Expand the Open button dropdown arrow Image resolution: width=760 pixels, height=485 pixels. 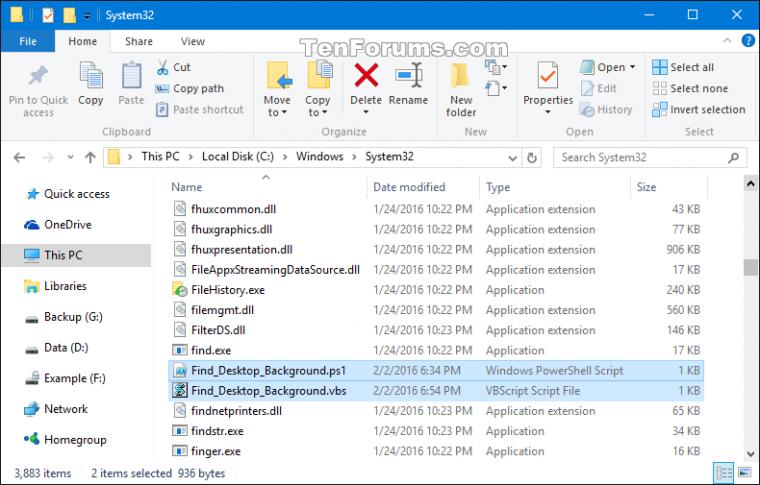point(633,67)
